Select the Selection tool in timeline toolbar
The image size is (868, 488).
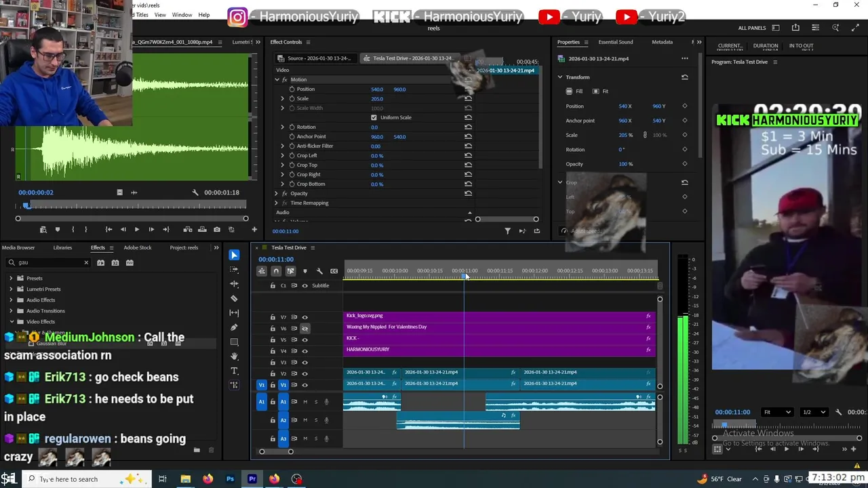(x=234, y=255)
